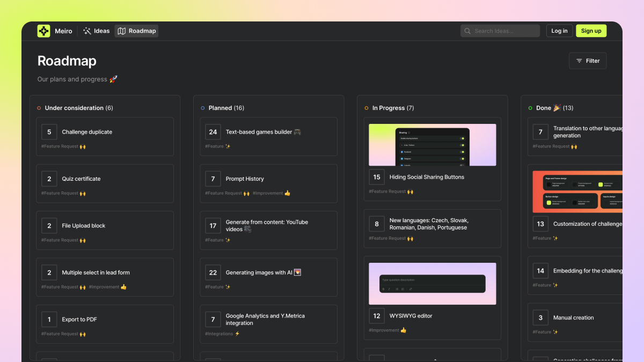Click the info icon next to Sharing heading
Viewport: 644px width, 362px height.
409,132
